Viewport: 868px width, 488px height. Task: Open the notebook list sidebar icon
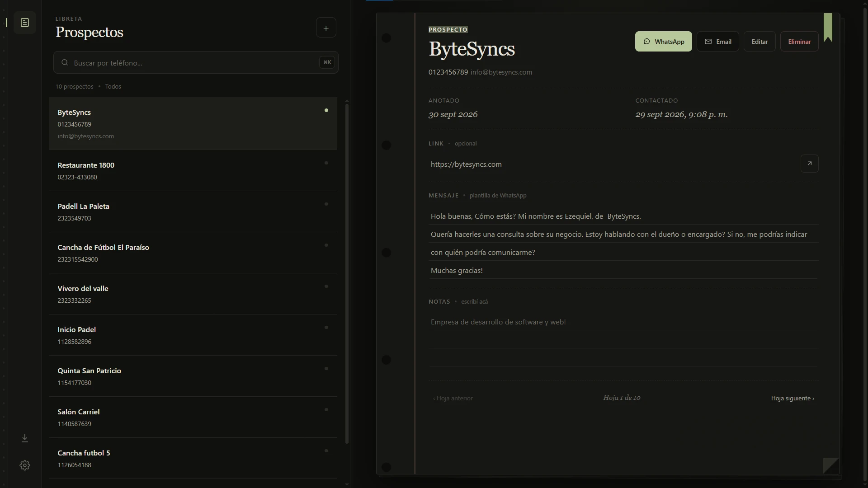(x=25, y=23)
